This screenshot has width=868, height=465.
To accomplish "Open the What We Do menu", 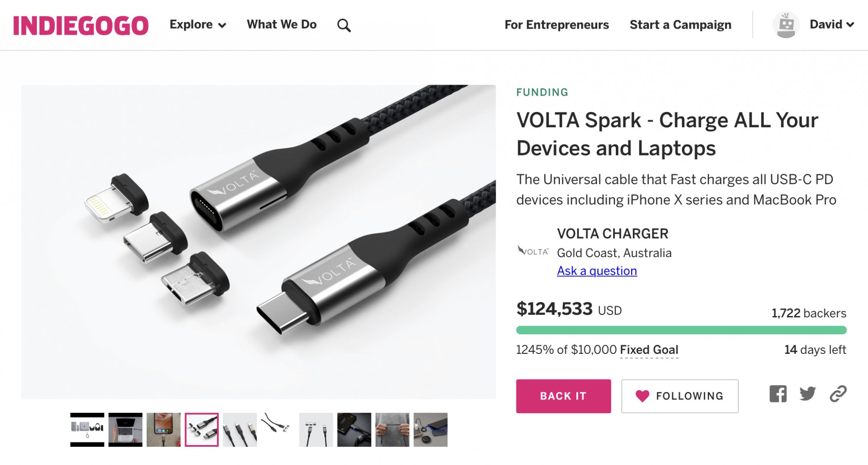I will tap(282, 25).
